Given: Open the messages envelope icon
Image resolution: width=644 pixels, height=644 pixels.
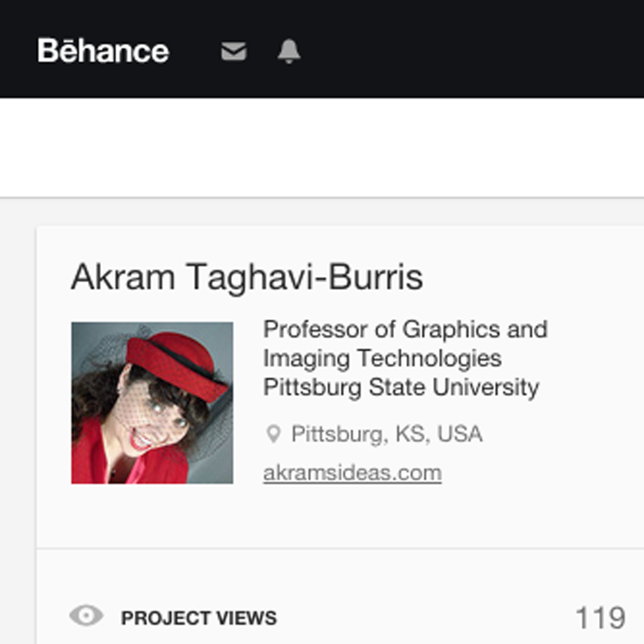Looking at the screenshot, I should tap(234, 52).
